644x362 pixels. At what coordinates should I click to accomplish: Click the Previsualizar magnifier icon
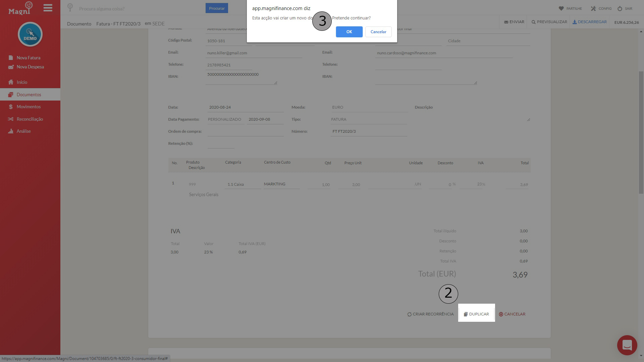tap(533, 22)
